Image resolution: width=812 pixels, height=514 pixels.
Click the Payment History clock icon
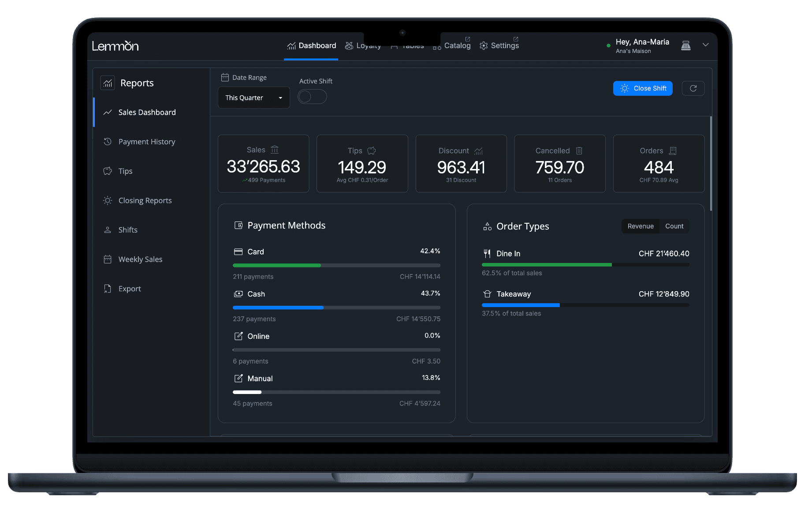[108, 142]
